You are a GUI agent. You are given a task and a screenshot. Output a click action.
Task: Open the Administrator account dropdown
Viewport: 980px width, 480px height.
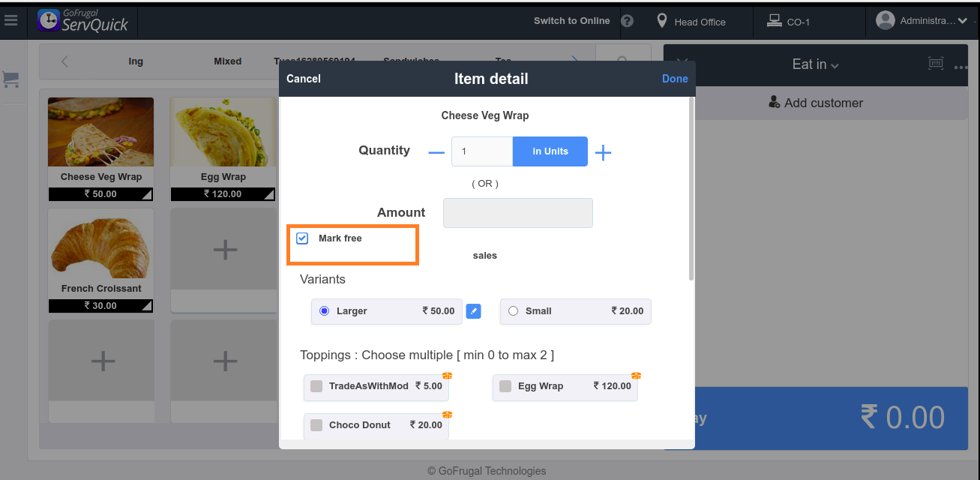click(x=962, y=21)
